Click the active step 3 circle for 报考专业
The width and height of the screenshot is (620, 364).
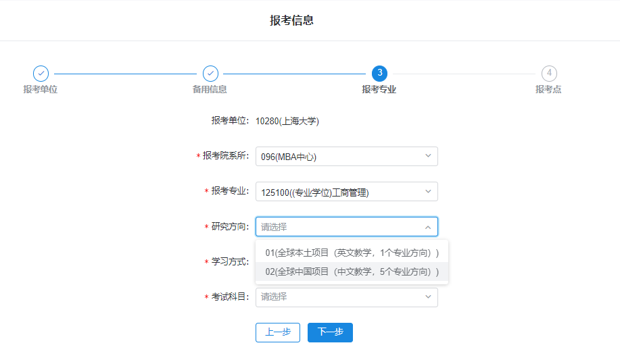379,74
